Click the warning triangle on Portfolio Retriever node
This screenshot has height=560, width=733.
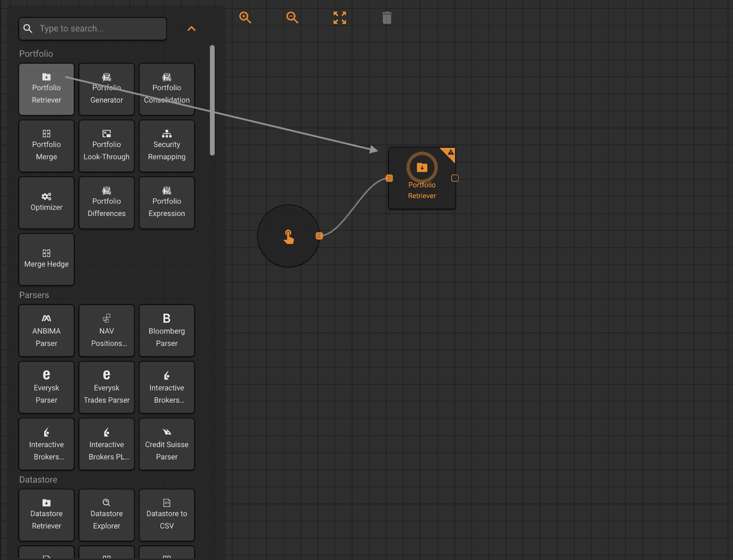tap(450, 153)
